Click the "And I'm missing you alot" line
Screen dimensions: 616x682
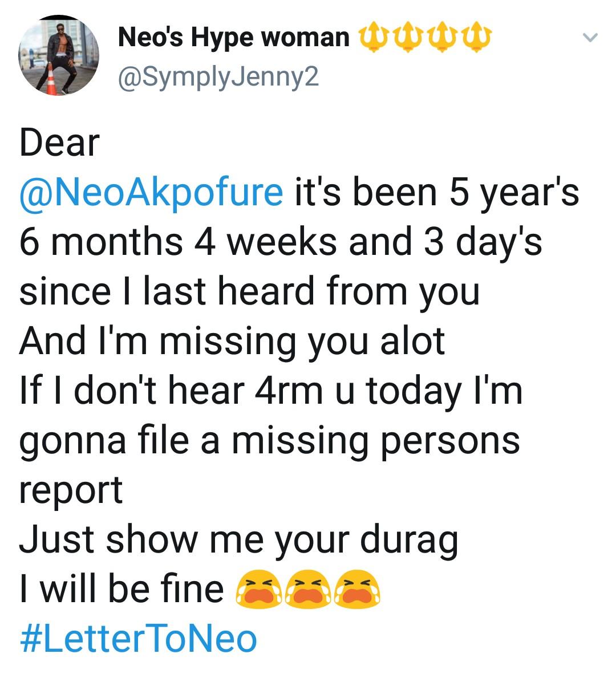(232, 341)
